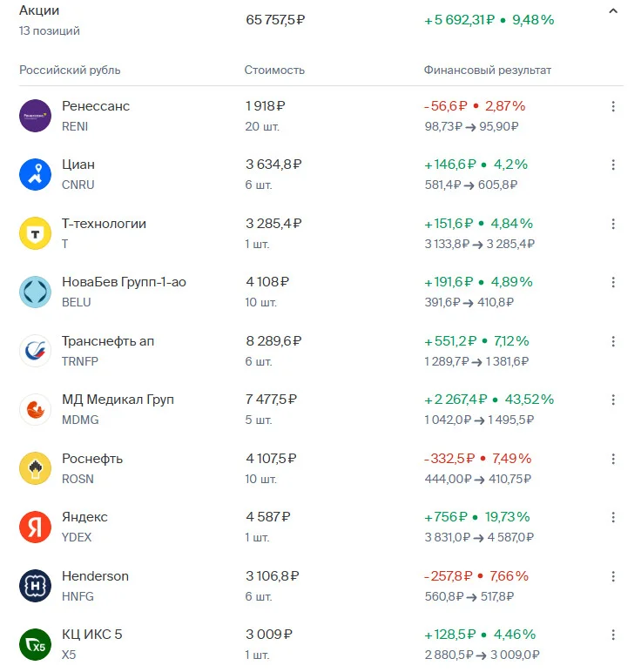Click the Ренессанс loss -56,6 ₽ 2,87%

(x=475, y=106)
